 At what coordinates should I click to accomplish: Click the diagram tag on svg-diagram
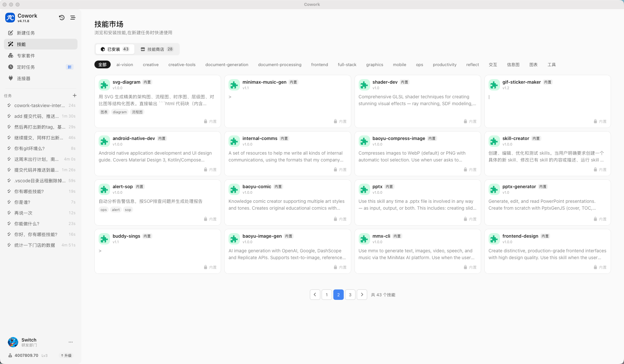click(x=120, y=112)
